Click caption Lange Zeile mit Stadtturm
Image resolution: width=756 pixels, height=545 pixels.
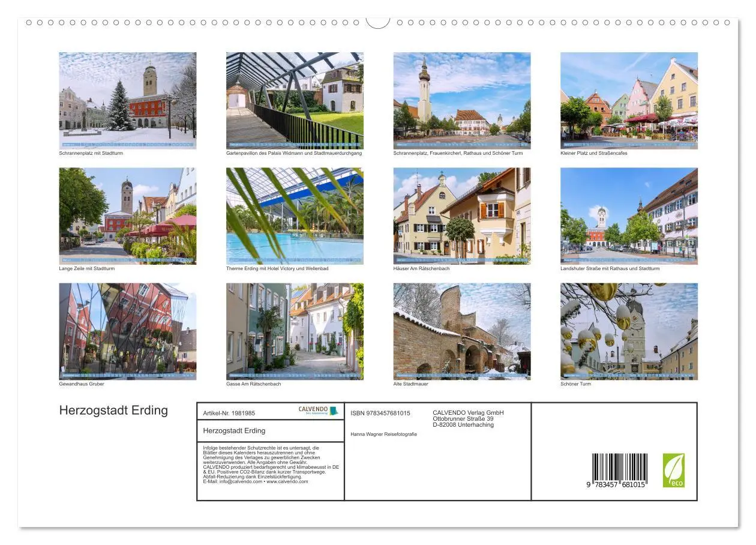[x=86, y=268]
